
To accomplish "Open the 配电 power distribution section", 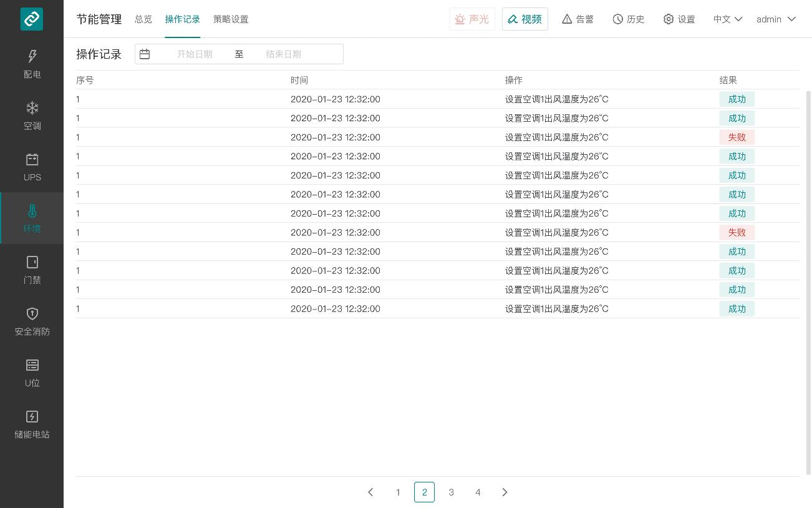I will tap(32, 64).
